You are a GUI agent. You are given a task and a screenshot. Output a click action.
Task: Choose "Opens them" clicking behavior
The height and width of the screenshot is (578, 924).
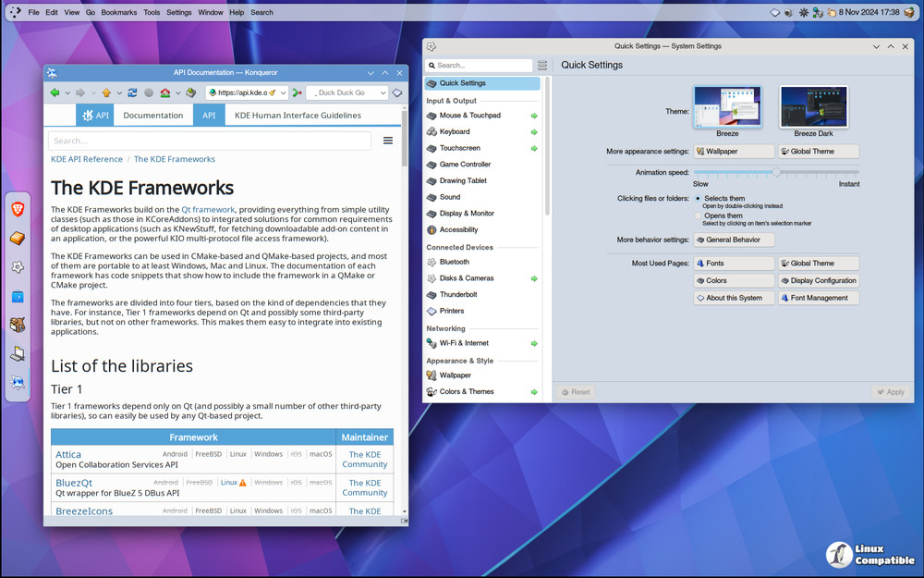click(698, 216)
